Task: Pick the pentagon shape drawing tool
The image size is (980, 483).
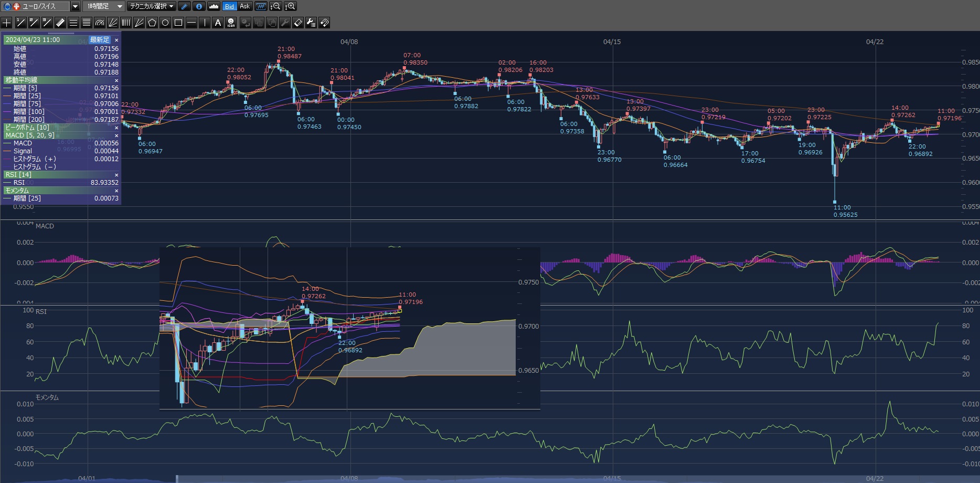Action: pos(152,23)
